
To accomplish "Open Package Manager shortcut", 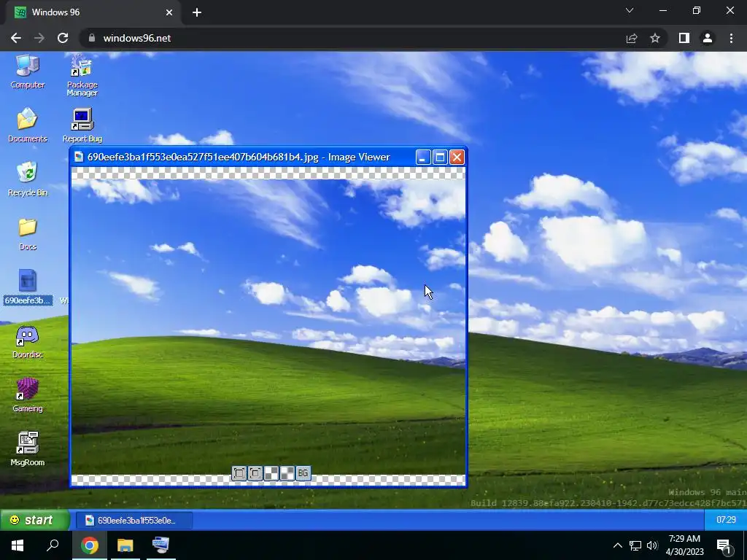I will point(82,75).
